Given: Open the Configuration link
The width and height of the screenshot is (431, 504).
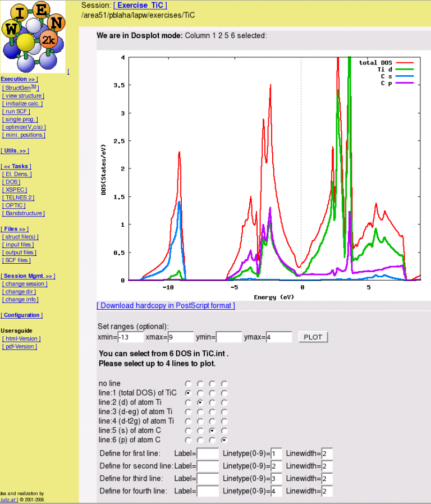Looking at the screenshot, I should click(21, 315).
